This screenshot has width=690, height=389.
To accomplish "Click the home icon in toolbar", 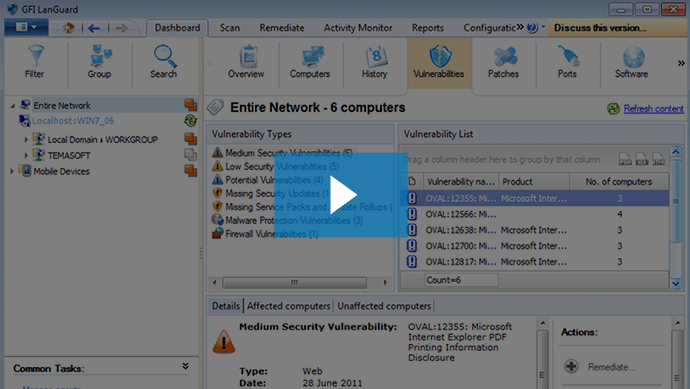I will click(68, 28).
